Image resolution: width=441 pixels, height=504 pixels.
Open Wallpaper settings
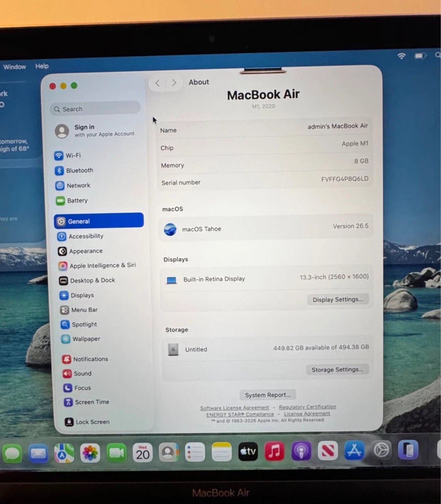pyautogui.click(x=81, y=339)
